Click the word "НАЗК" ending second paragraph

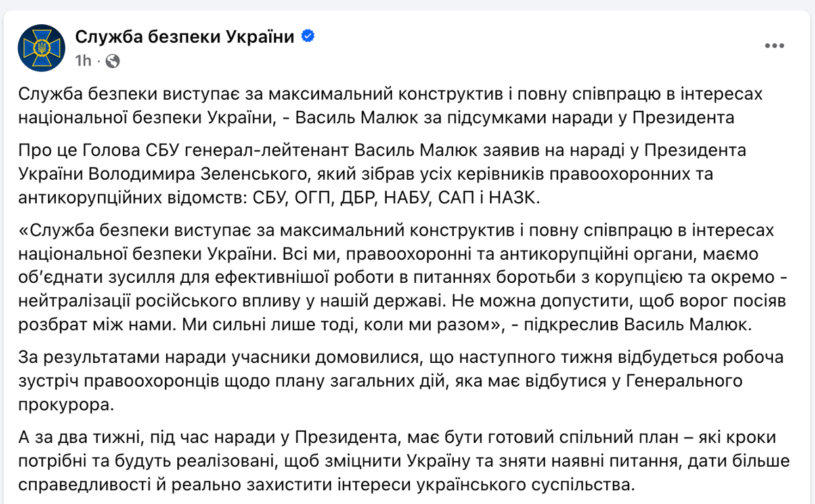(516, 198)
